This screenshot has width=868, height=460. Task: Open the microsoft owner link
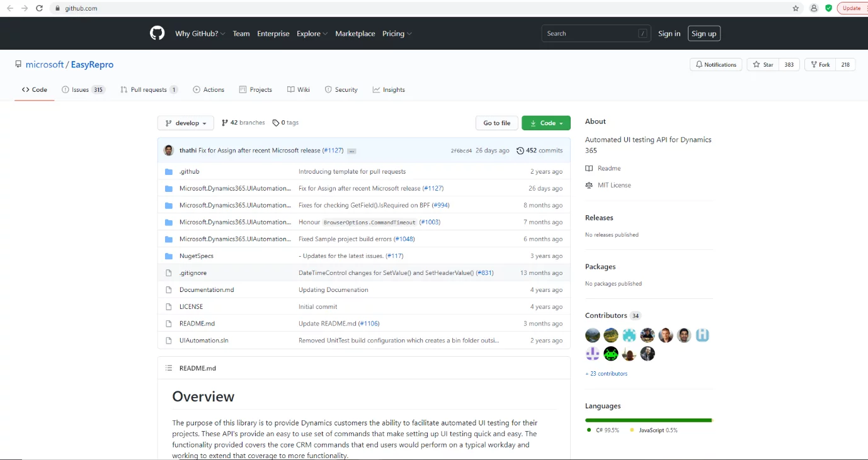(45, 65)
